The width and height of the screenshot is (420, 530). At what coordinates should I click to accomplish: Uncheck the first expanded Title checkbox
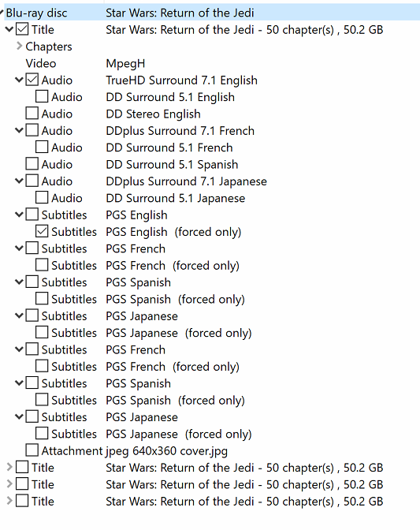coord(22,29)
